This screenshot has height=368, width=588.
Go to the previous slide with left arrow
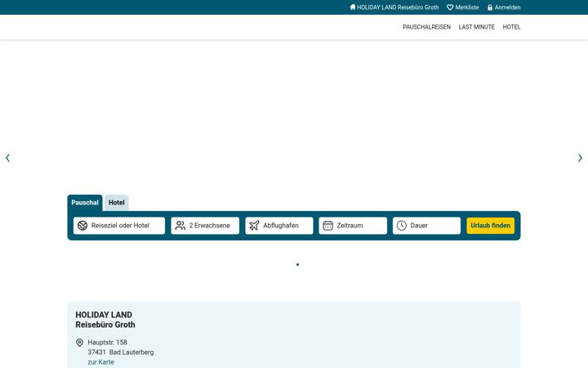tap(8, 158)
